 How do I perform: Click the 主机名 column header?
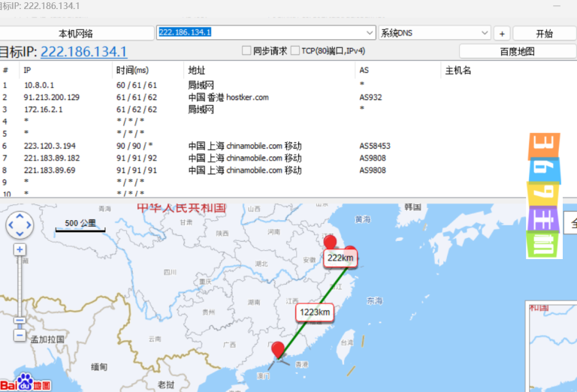[509, 70]
